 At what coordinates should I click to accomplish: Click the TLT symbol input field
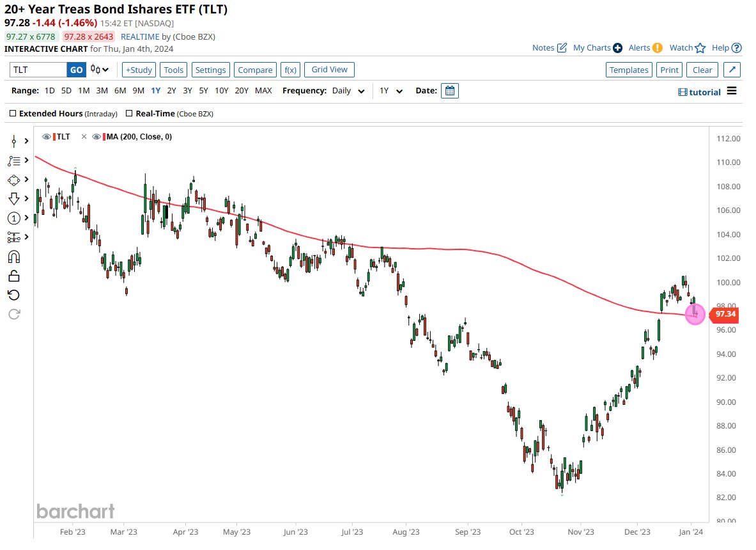[x=38, y=70]
